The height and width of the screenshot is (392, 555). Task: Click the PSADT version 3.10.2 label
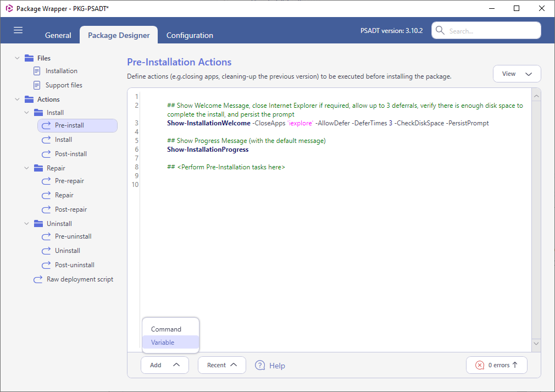391,31
